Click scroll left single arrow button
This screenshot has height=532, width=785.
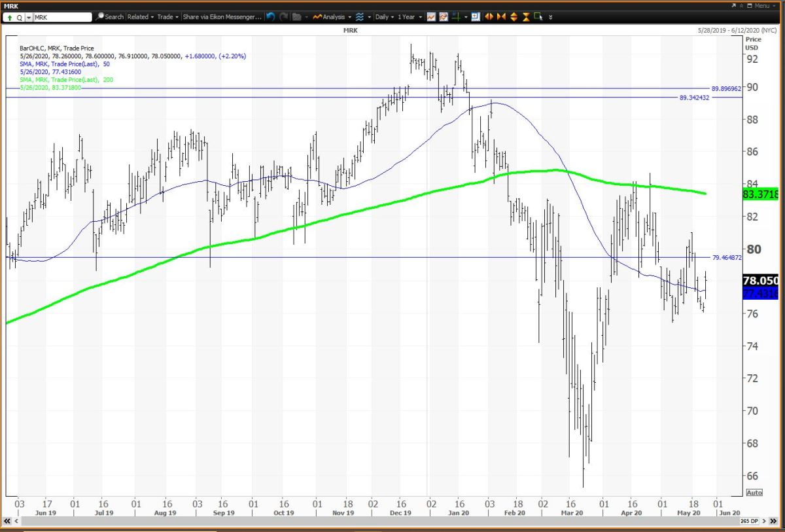[17, 522]
